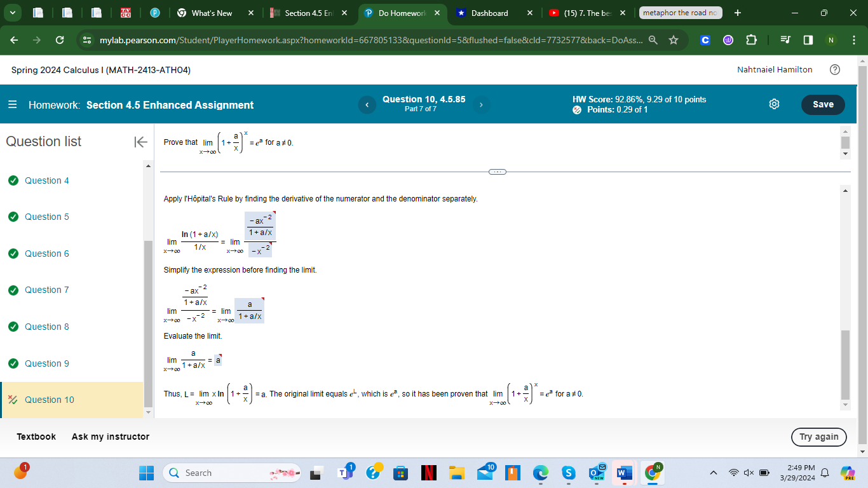868x488 pixels.
Task: Open Microsoft Word from the taskbar
Action: click(x=623, y=473)
